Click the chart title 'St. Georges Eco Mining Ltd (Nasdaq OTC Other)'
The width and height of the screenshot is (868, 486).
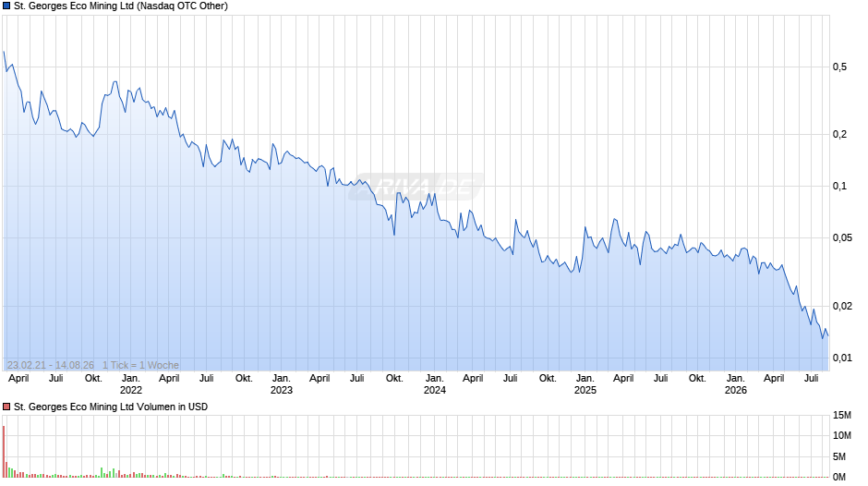pos(121,6)
